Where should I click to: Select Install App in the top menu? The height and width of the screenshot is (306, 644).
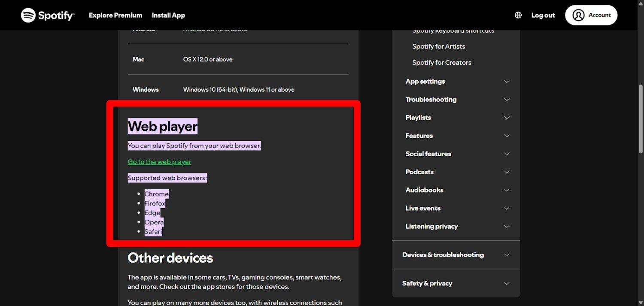pyautogui.click(x=168, y=15)
